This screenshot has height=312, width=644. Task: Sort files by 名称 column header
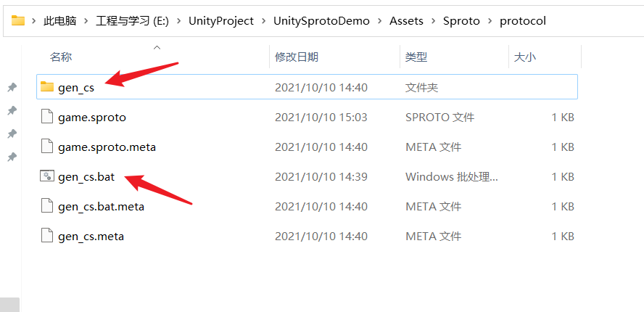coord(61,57)
